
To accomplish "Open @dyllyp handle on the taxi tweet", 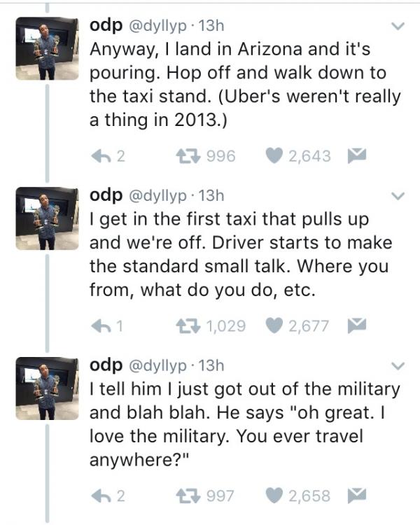I will [159, 197].
